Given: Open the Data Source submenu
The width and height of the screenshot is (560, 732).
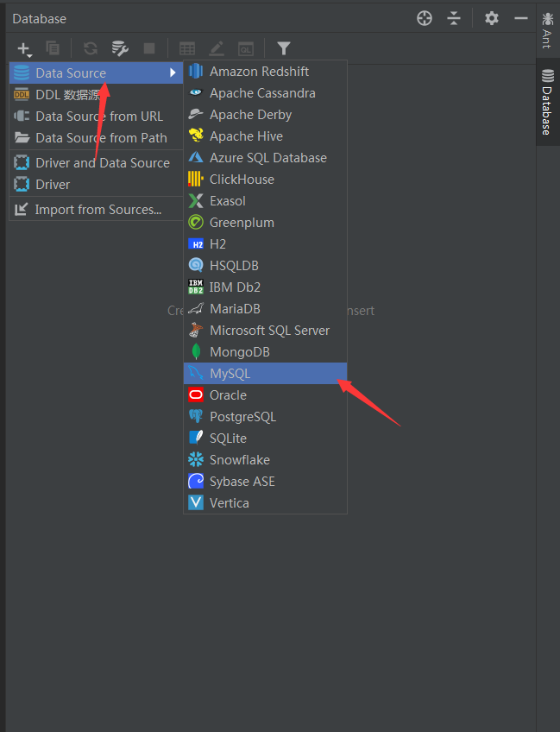Looking at the screenshot, I should (x=96, y=73).
